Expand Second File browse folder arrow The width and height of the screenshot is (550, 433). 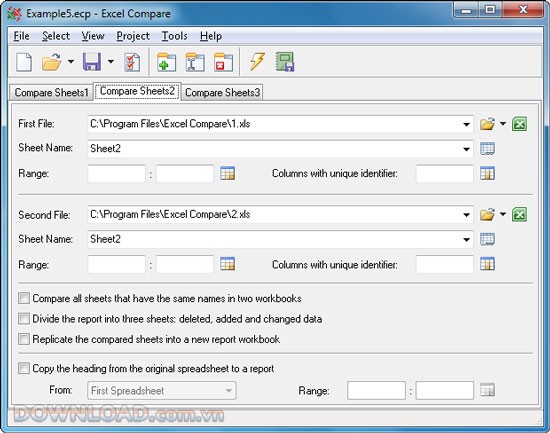pos(503,214)
